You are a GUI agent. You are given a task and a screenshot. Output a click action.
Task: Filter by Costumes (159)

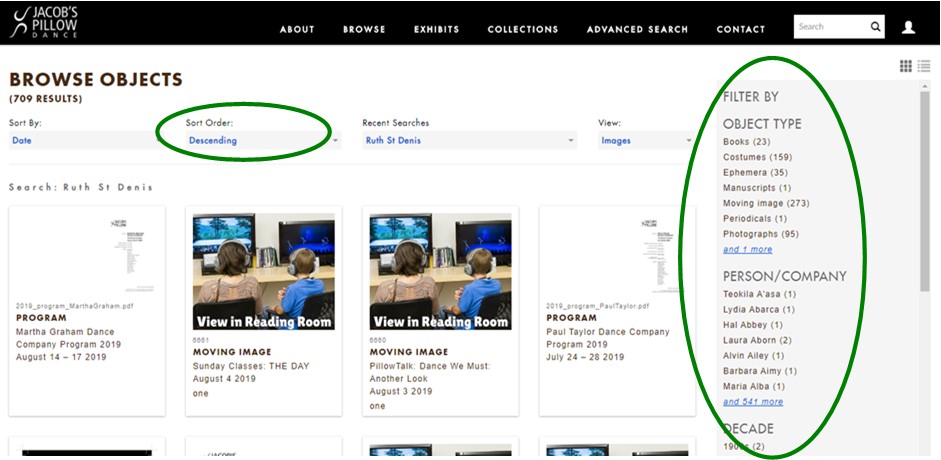click(x=757, y=157)
